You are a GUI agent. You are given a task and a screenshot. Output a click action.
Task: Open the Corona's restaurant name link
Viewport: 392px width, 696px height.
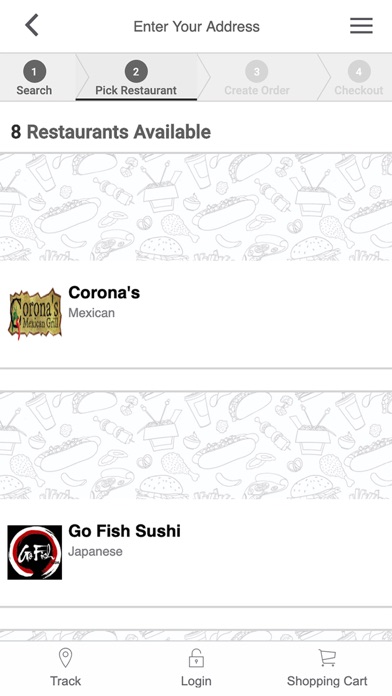point(104,293)
